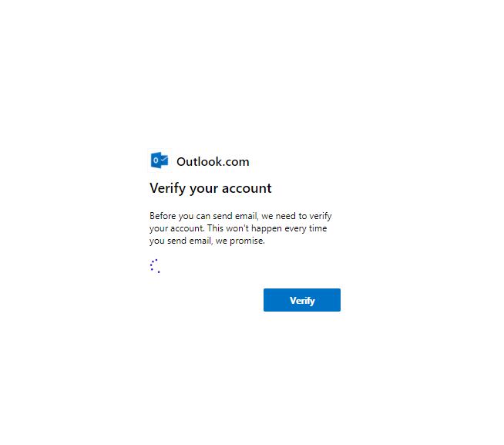Screen dimensions: 504x445
Task: Click the blue Verify button
Action: tap(302, 300)
